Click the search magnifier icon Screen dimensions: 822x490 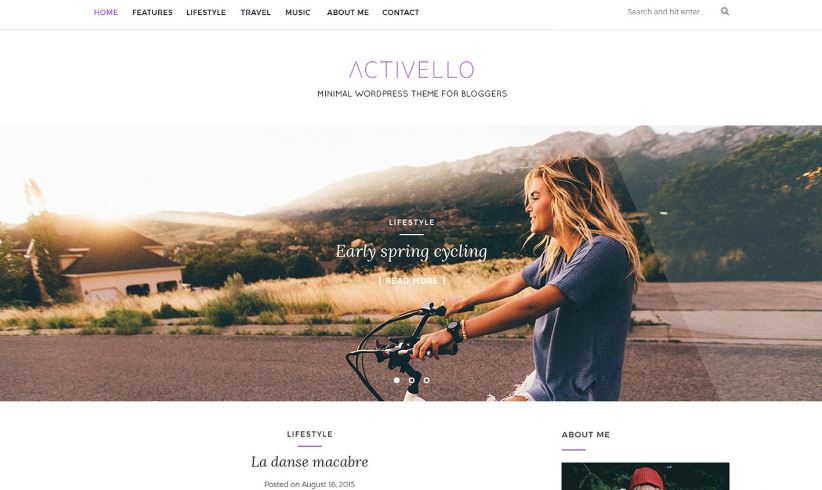(724, 11)
